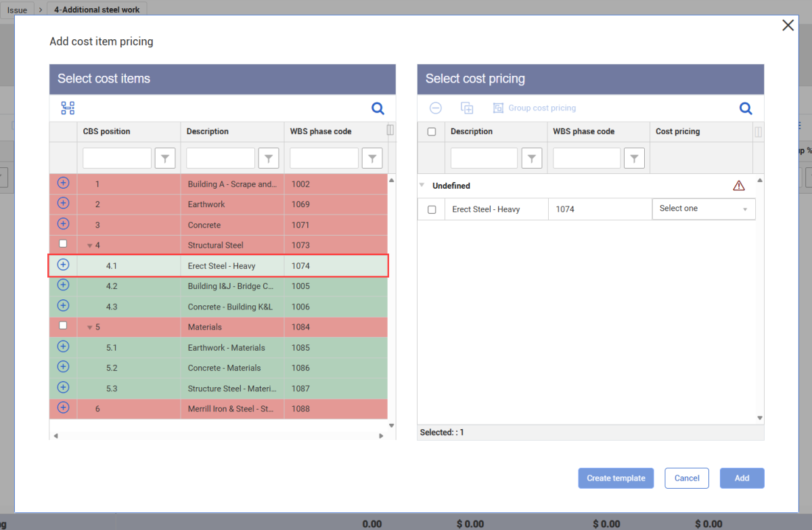Open column chooser in cost pricing grid
The image size is (812, 530).
[x=758, y=132]
